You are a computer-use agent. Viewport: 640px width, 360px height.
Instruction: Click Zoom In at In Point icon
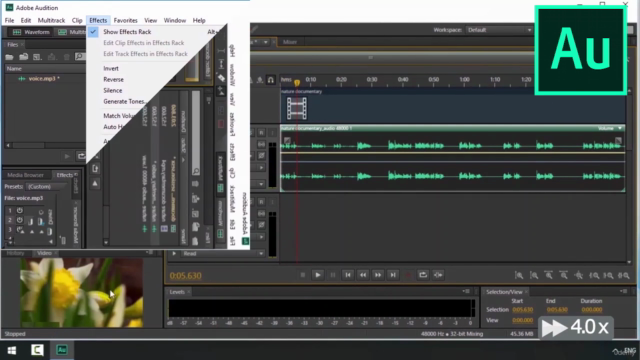coord(594,276)
